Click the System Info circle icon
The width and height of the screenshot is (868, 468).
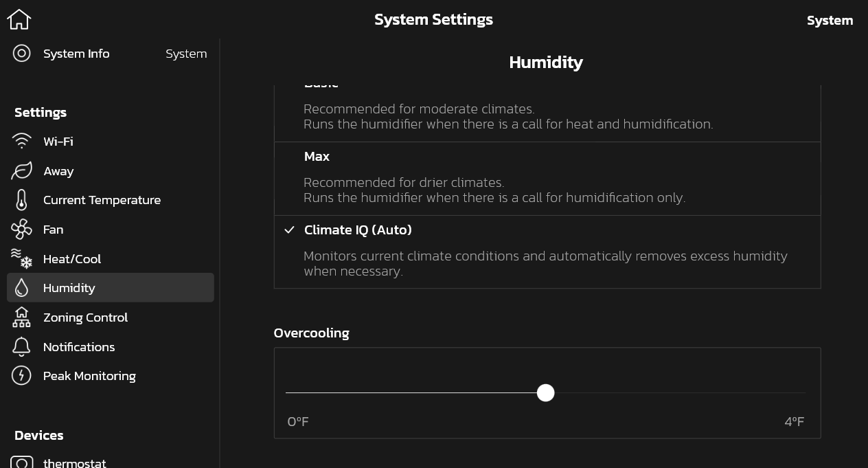pyautogui.click(x=22, y=54)
